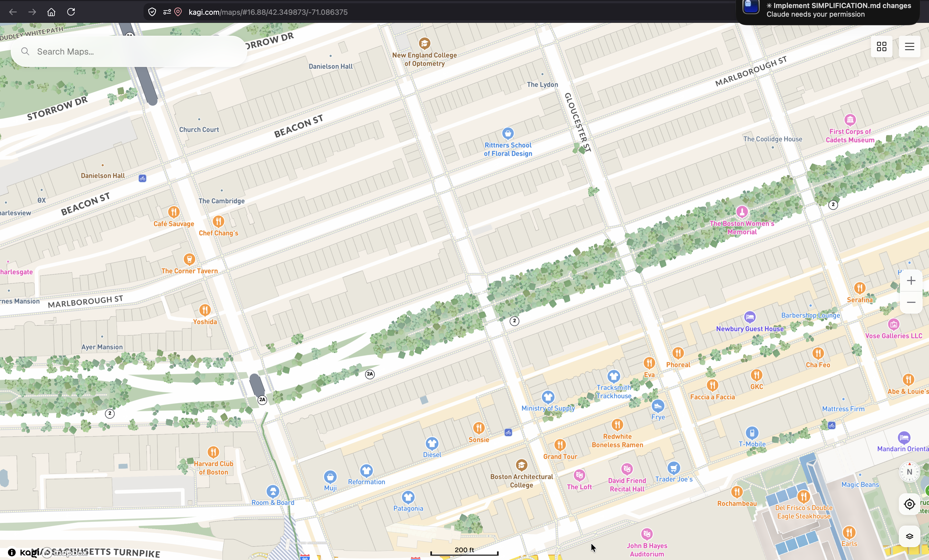The height and width of the screenshot is (560, 929).
Task: Select The Loft theater marker
Action: point(579,475)
